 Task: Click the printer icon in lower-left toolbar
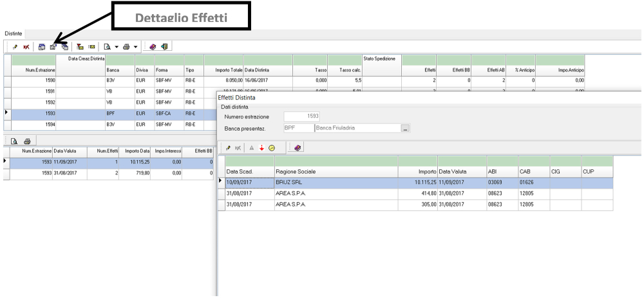(27, 140)
